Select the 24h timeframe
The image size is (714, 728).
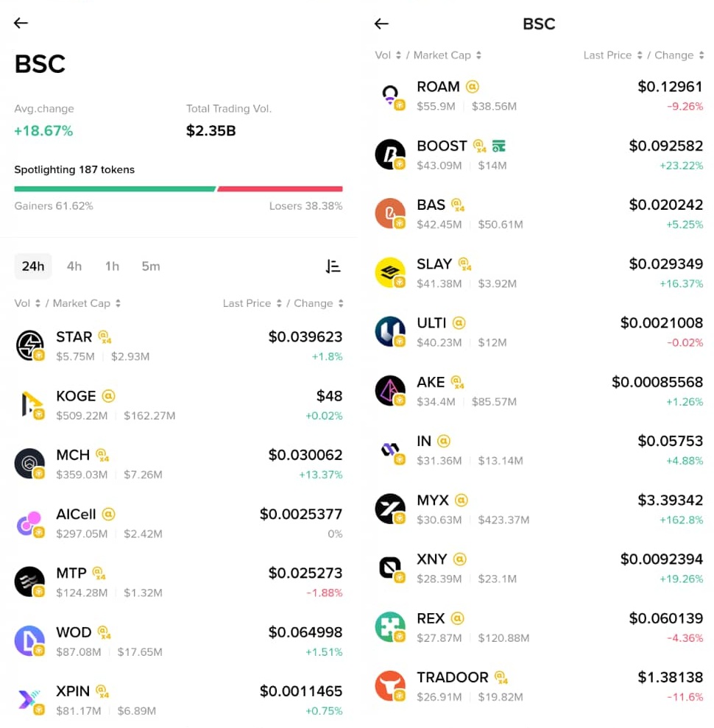[x=33, y=266]
